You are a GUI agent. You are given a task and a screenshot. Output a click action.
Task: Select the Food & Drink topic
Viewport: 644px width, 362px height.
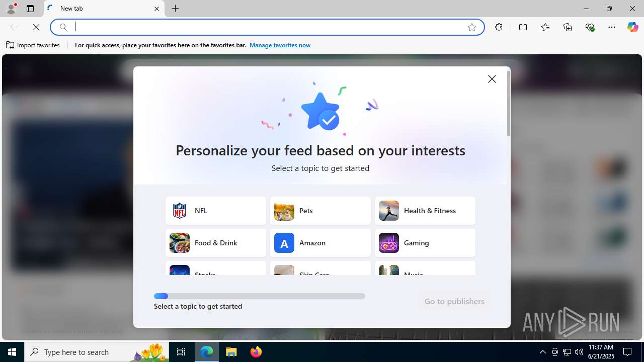coord(216,243)
